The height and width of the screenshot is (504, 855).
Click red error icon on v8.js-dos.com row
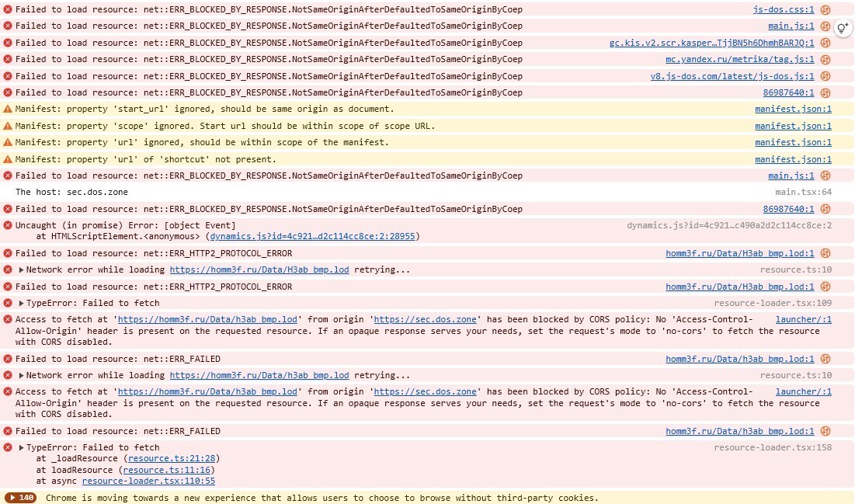tap(8, 76)
